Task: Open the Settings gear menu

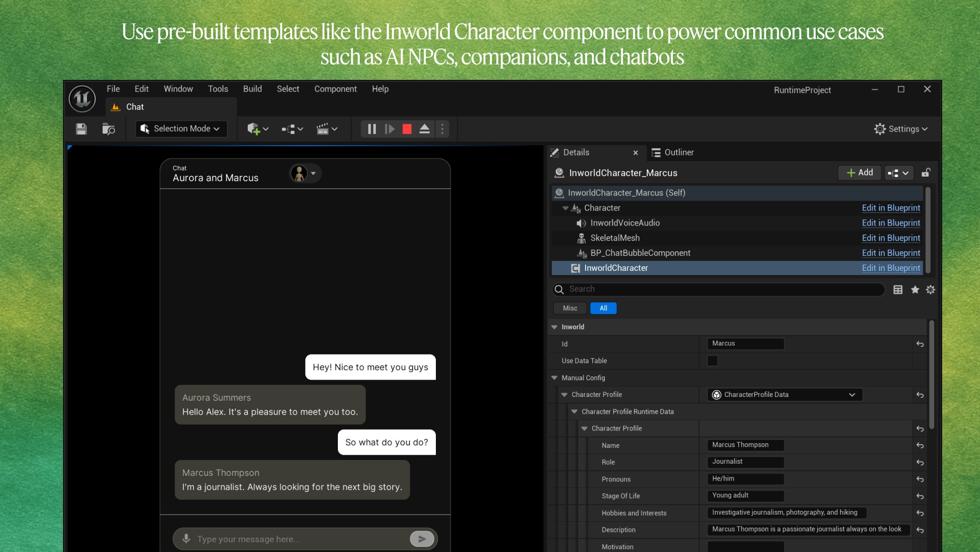Action: pos(901,129)
